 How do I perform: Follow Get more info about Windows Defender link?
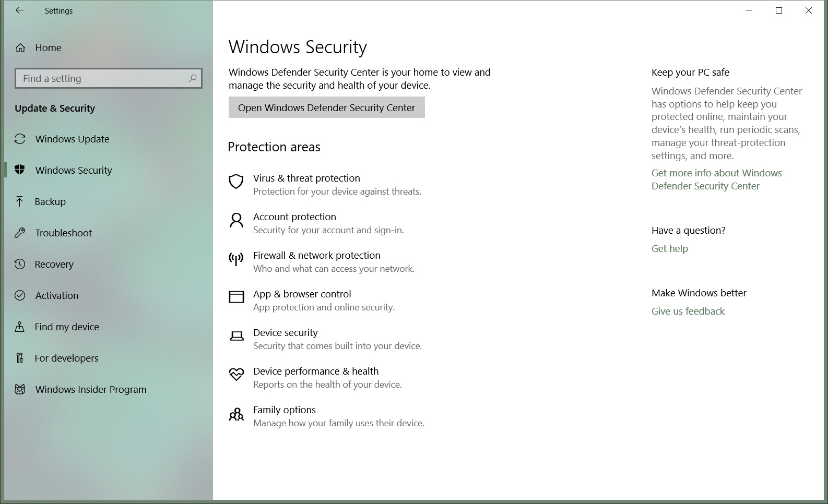pos(716,179)
